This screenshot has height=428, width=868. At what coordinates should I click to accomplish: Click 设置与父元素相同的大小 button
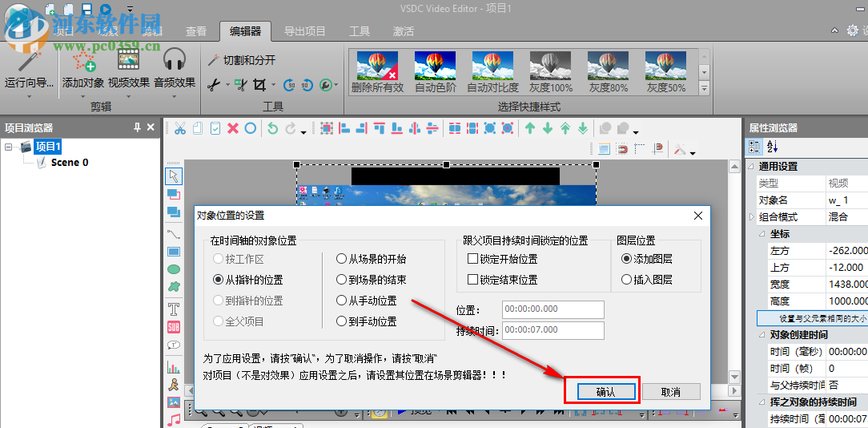tap(812, 319)
